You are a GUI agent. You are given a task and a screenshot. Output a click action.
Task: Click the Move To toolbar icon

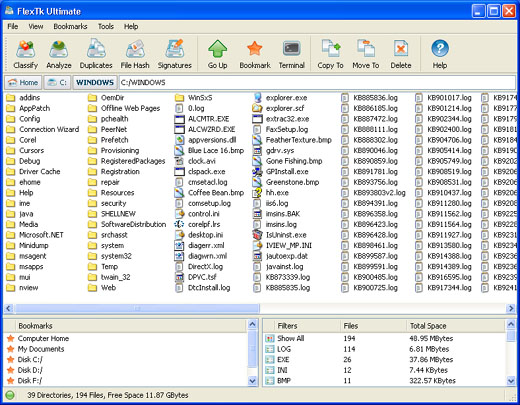[366, 54]
